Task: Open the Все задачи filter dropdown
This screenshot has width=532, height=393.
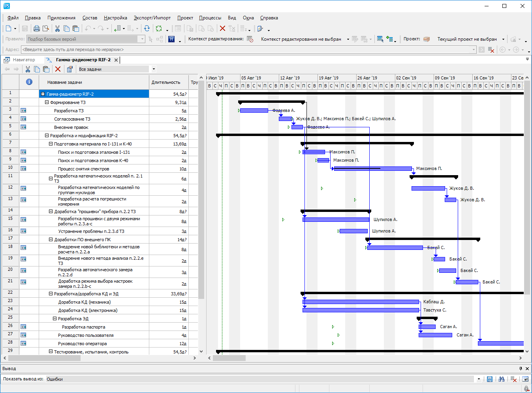Action: point(154,69)
